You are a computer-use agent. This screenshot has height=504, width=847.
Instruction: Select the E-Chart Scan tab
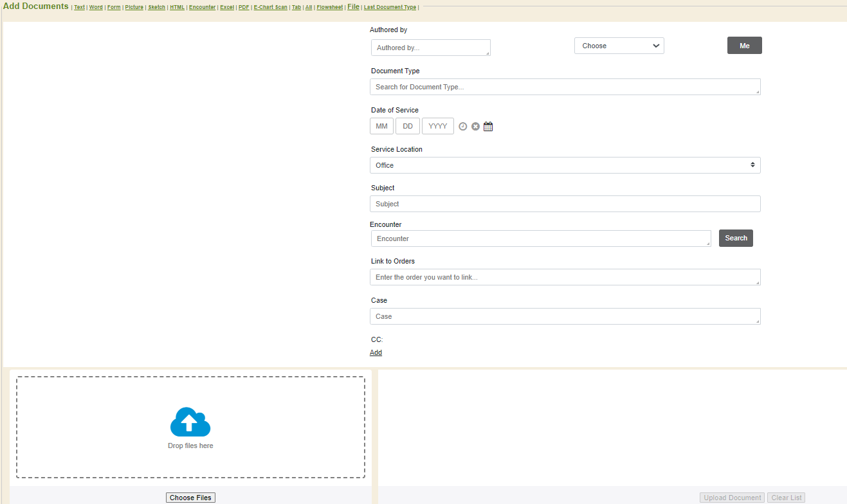pyautogui.click(x=270, y=7)
